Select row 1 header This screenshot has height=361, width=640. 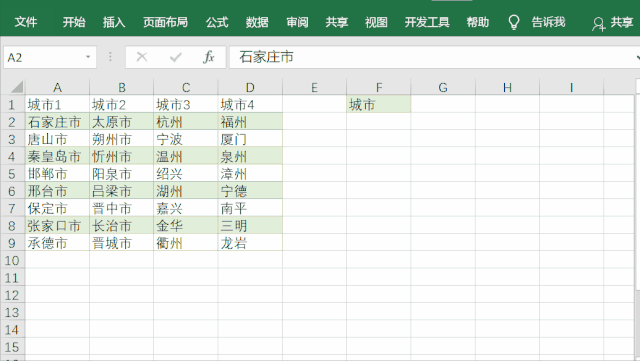point(12,105)
